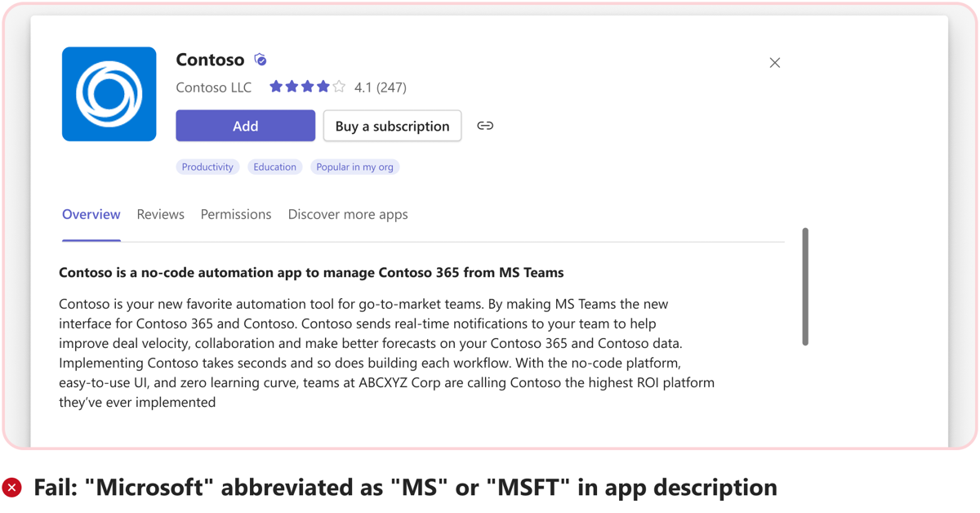Click the verified badge next to Contoso
The height and width of the screenshot is (513, 980).
(x=260, y=59)
